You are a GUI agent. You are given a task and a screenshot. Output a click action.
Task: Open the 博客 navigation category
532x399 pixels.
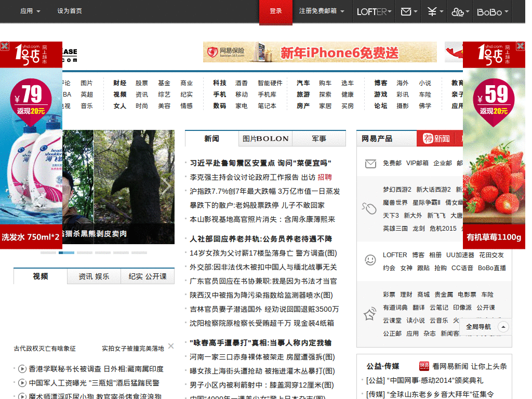click(x=381, y=83)
